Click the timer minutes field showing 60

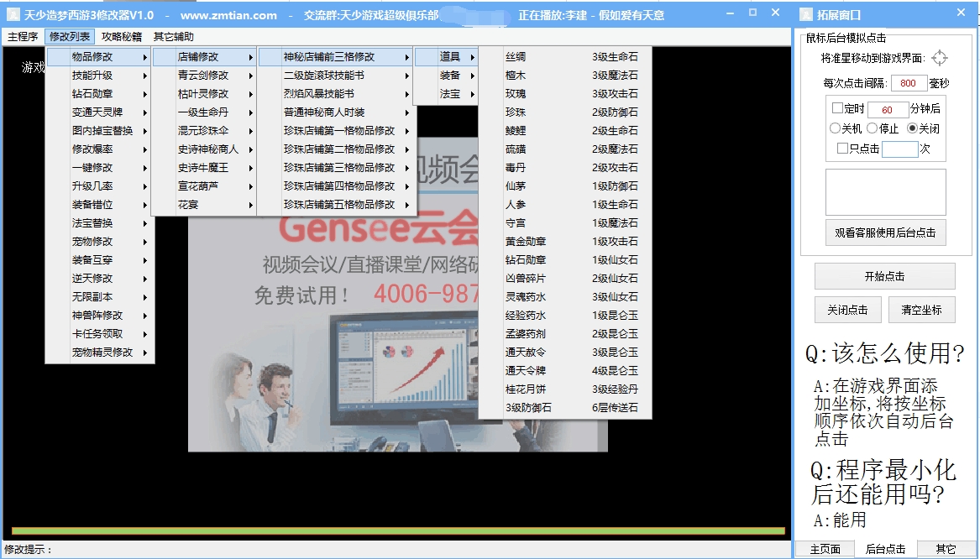888,110
